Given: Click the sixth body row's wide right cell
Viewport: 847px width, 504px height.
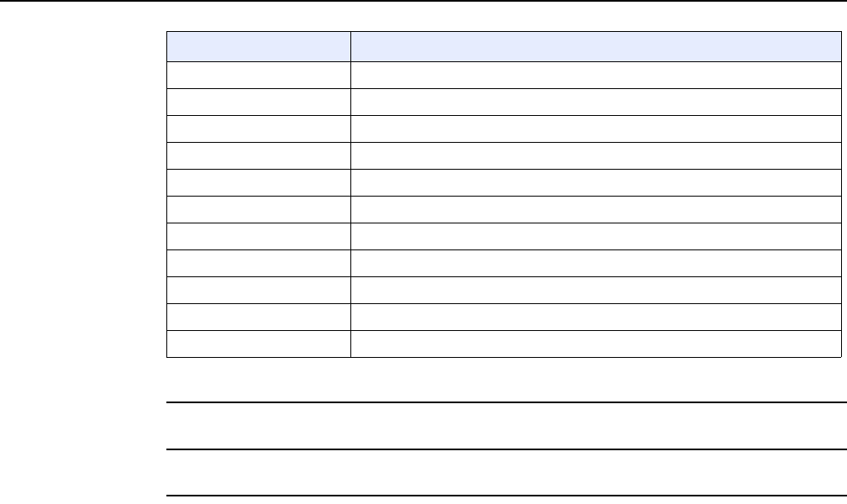Looking at the screenshot, I should [x=596, y=210].
